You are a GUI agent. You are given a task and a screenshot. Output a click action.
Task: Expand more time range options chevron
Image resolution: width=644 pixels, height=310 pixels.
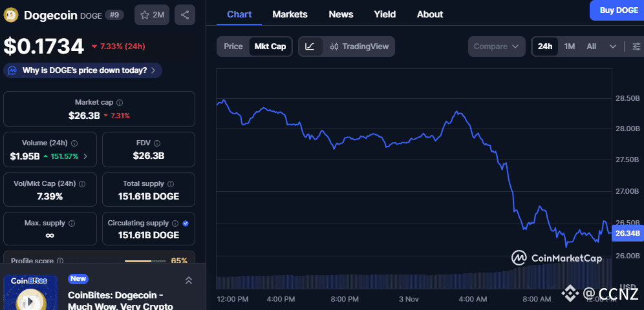tap(613, 46)
